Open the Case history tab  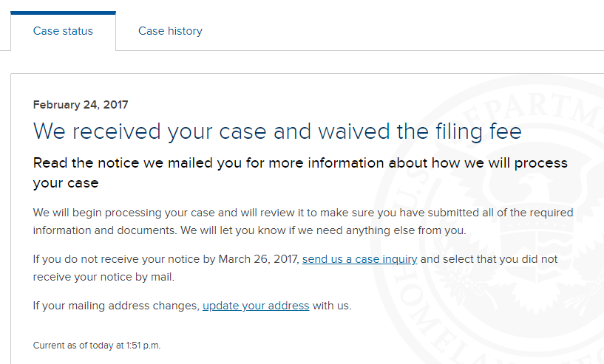pos(170,31)
